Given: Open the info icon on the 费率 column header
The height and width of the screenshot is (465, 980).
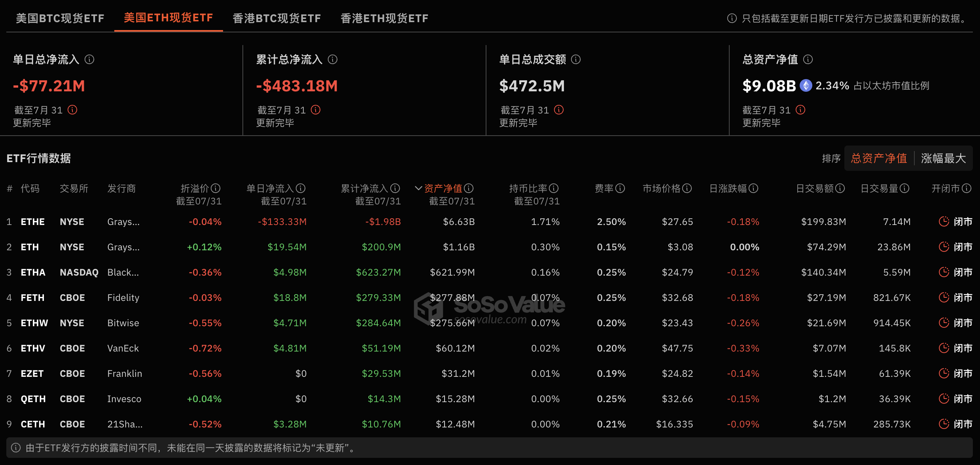Looking at the screenshot, I should 620,189.
